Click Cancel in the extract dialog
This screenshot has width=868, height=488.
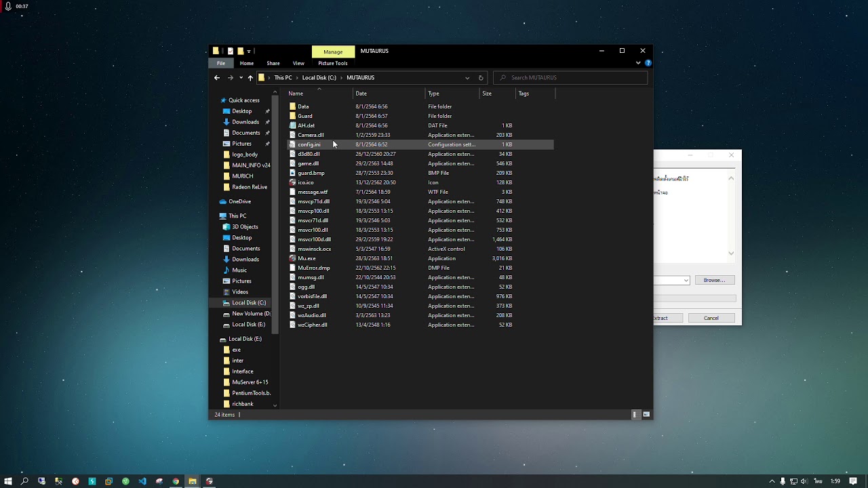click(x=711, y=318)
